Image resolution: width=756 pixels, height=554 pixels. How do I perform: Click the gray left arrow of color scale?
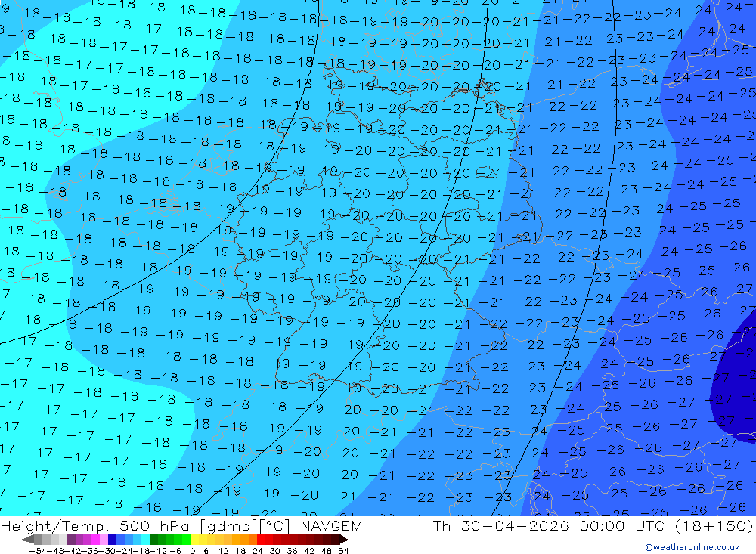27,539
